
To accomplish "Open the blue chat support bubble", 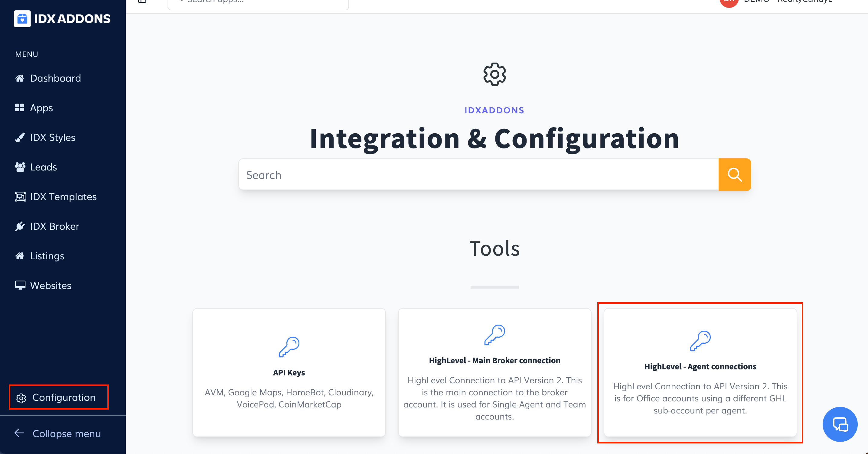I will click(x=840, y=424).
